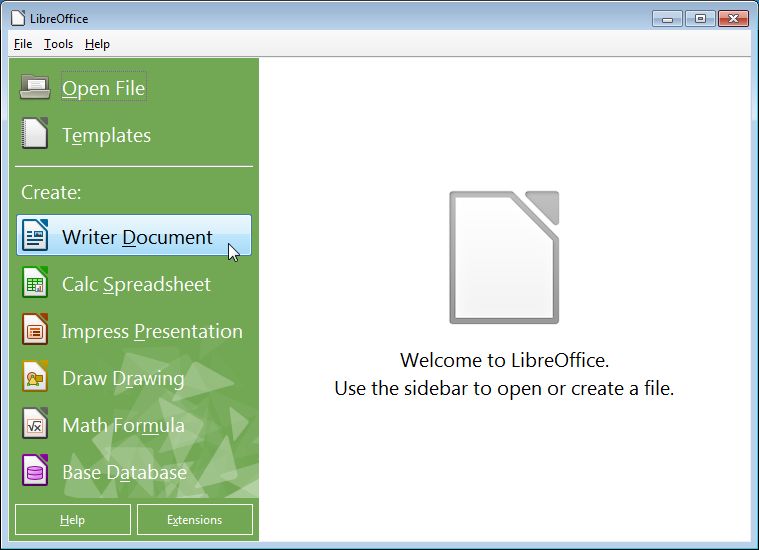Click the LibreOffice icon in title bar
The width and height of the screenshot is (759, 550).
click(x=18, y=18)
